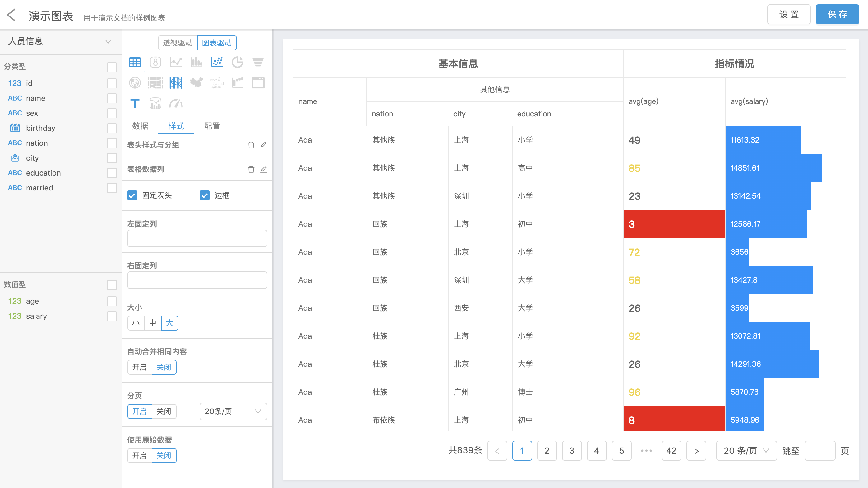Viewport: 868px width, 488px height.
Task: Open the 20条/页 page size dropdown
Action: click(x=233, y=411)
